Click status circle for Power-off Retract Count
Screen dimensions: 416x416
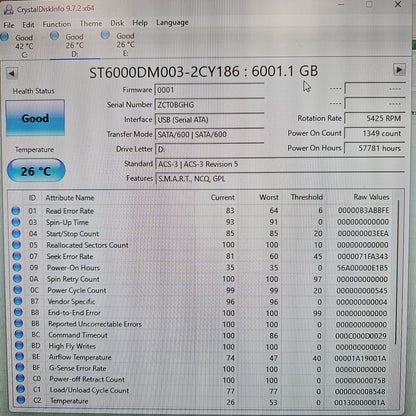point(20,378)
